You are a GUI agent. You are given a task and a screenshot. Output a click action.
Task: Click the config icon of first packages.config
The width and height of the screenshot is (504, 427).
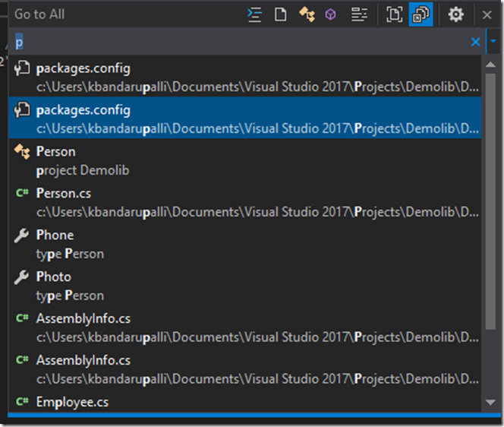coord(22,68)
